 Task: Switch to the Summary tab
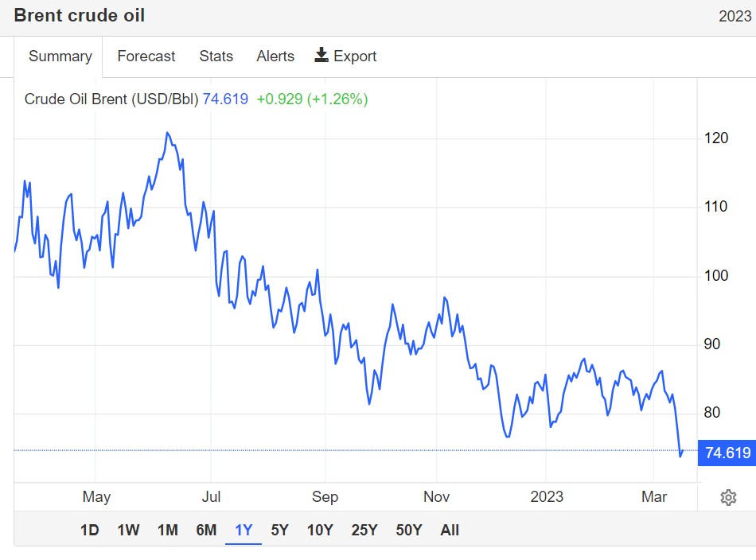[60, 56]
